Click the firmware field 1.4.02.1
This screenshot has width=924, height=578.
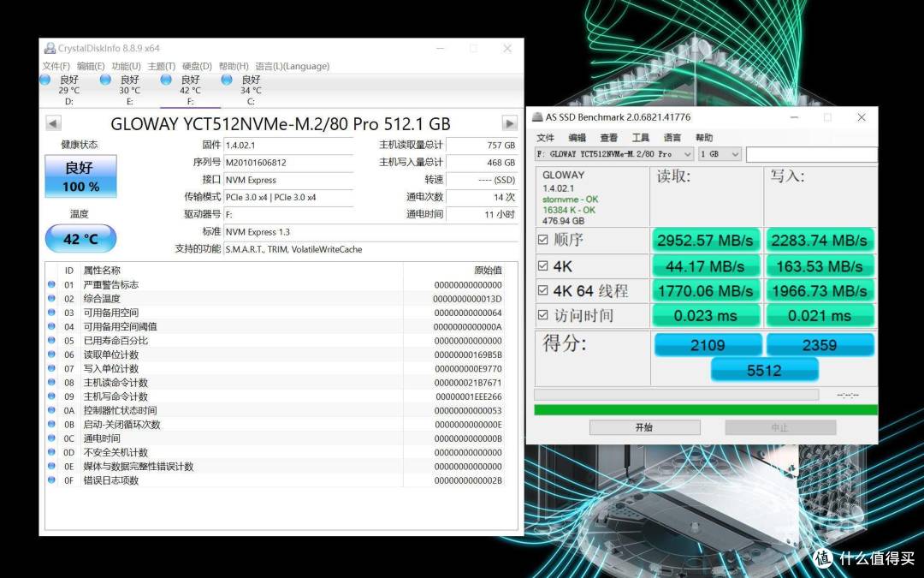[289, 145]
